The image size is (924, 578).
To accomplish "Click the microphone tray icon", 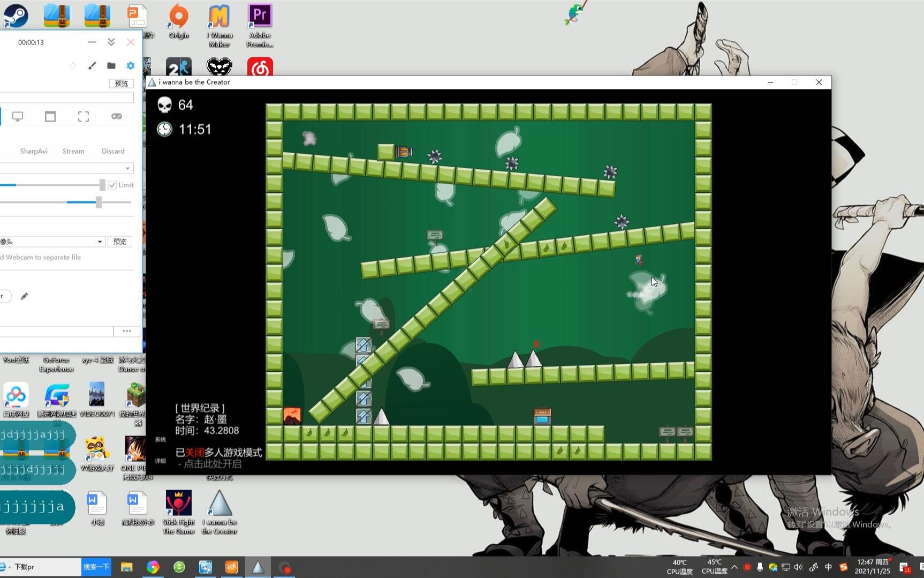I will click(x=760, y=567).
